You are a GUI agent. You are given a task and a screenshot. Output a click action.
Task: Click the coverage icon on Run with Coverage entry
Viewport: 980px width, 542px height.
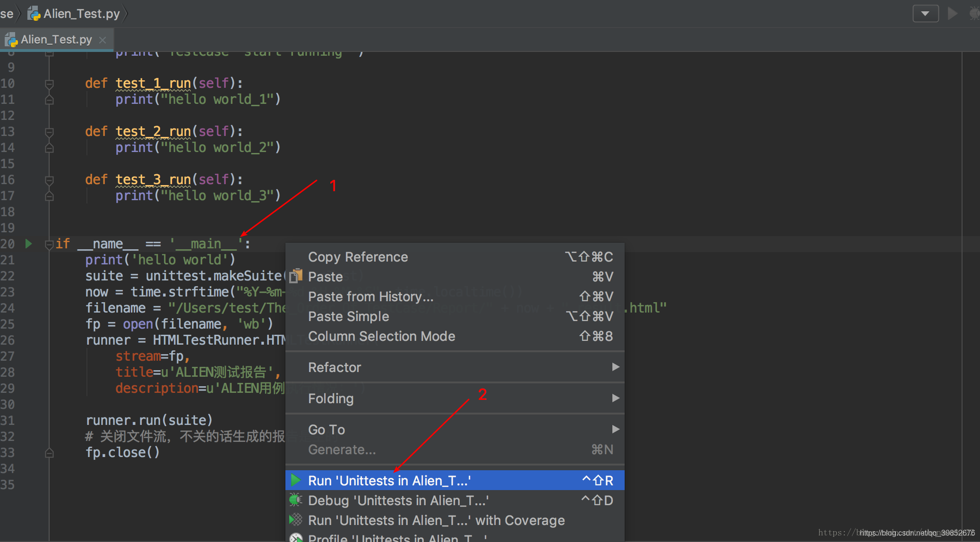click(296, 520)
